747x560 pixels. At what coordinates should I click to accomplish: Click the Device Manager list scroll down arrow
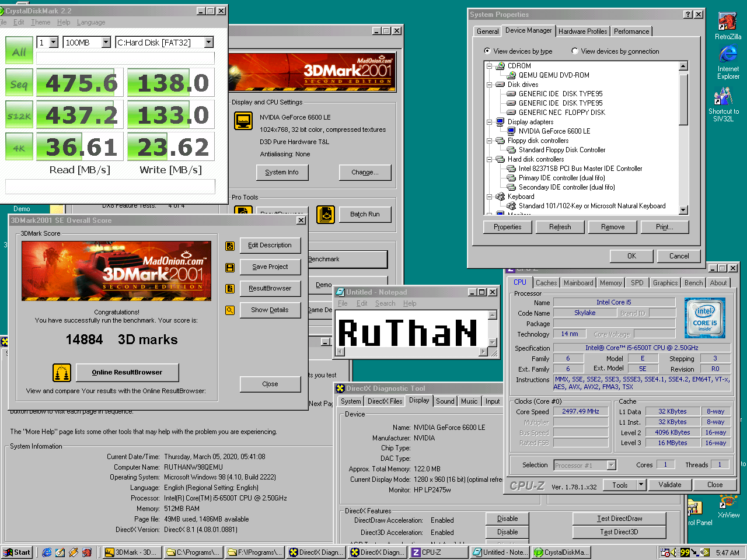pyautogui.click(x=683, y=211)
